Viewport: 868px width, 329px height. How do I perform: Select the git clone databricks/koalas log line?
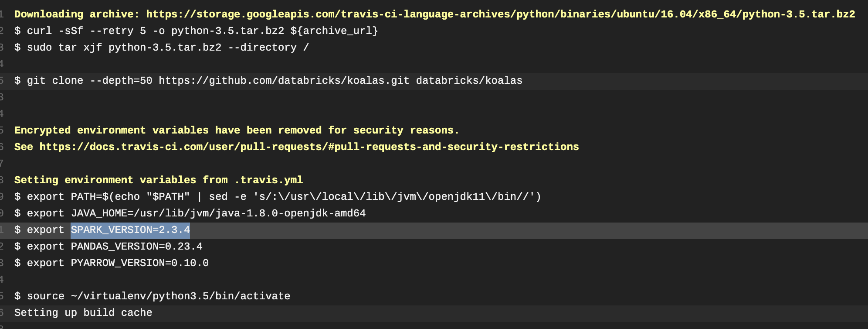click(268, 80)
